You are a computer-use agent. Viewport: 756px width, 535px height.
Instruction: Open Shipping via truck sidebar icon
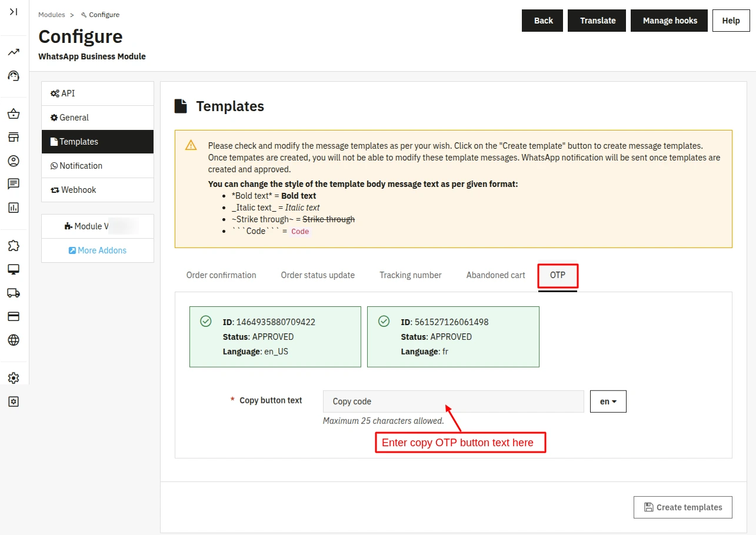(14, 293)
